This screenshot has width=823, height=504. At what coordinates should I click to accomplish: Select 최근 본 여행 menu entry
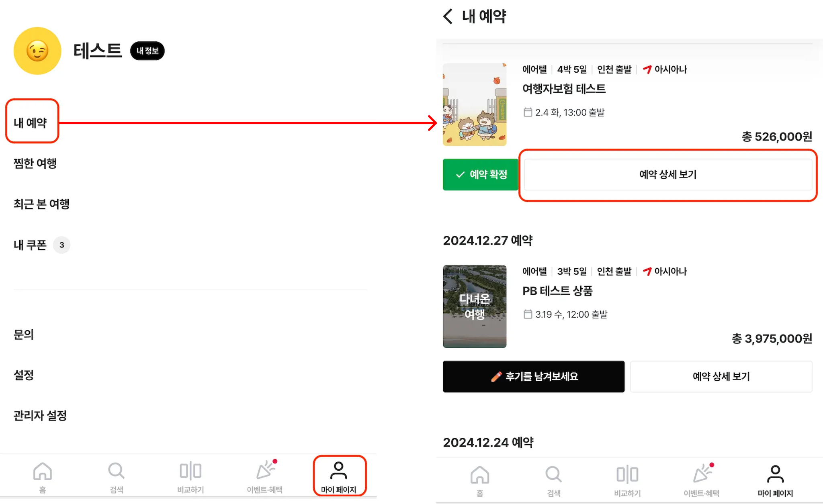(41, 204)
